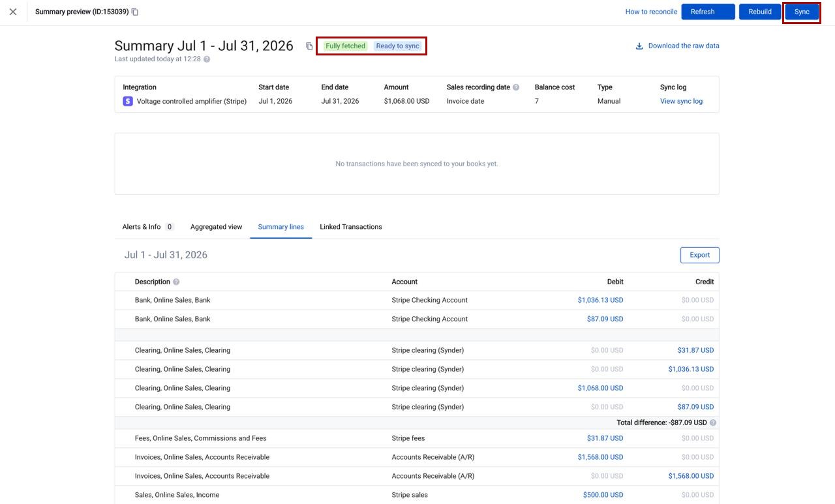
Task: Open the Linked Transactions tab
Action: 351,227
